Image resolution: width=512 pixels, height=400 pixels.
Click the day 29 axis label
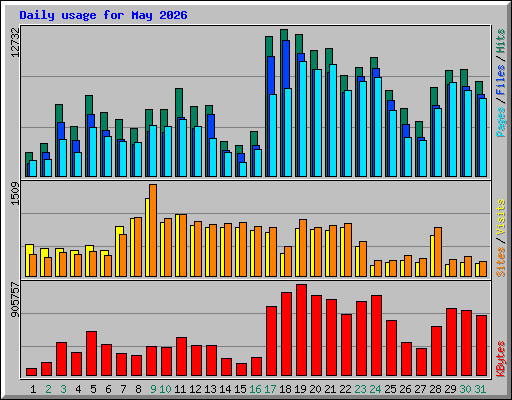[x=450, y=389]
